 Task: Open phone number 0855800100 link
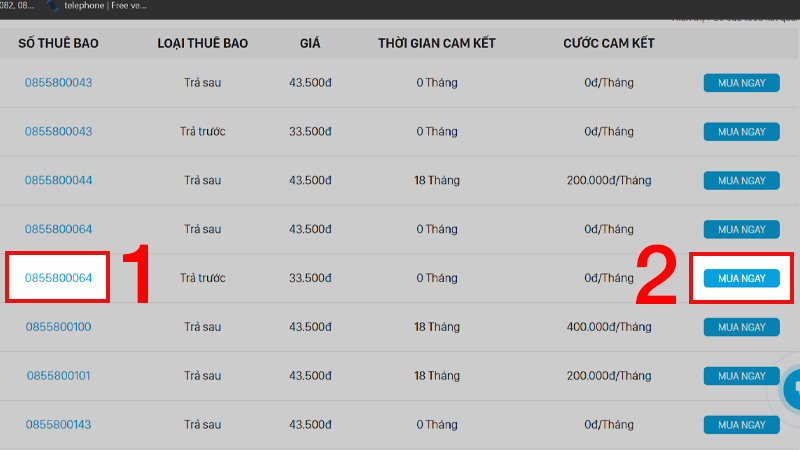pyautogui.click(x=59, y=327)
